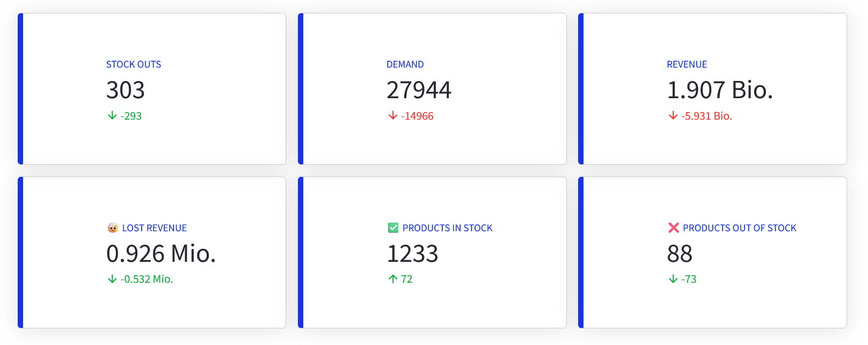Viewport: 868px width, 345px height.
Task: Click the value 303 on Stock Outs card
Action: pos(125,90)
